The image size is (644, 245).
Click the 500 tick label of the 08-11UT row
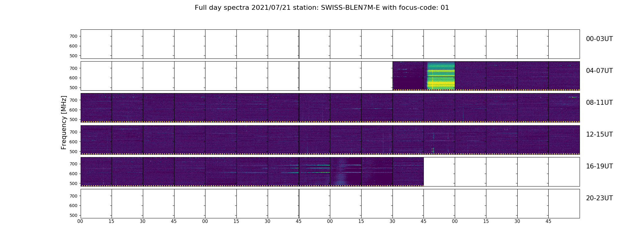click(73, 119)
